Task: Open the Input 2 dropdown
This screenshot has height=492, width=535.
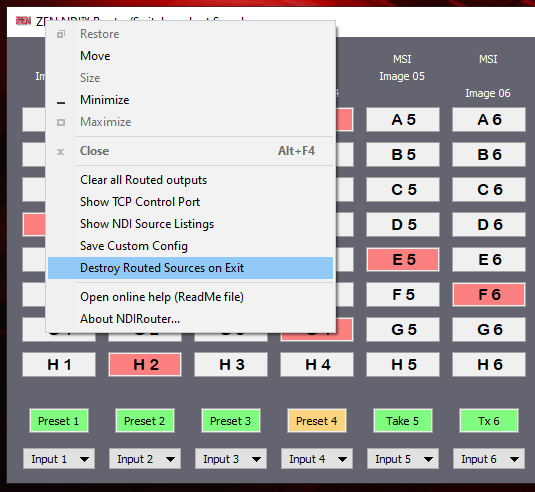Action: tap(145, 459)
